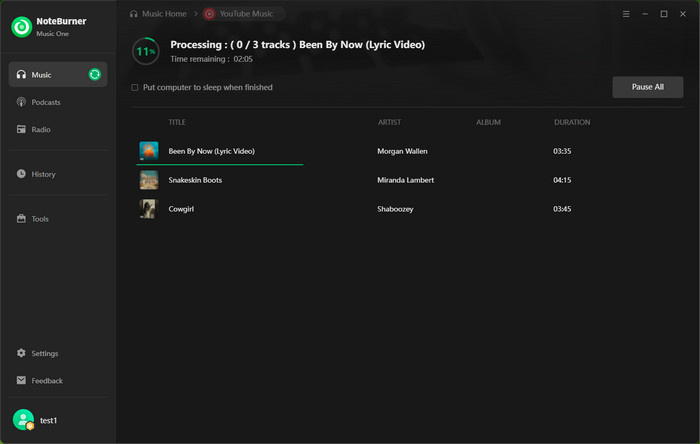This screenshot has width=700, height=444.
Task: Click the Pause All button
Action: point(647,87)
